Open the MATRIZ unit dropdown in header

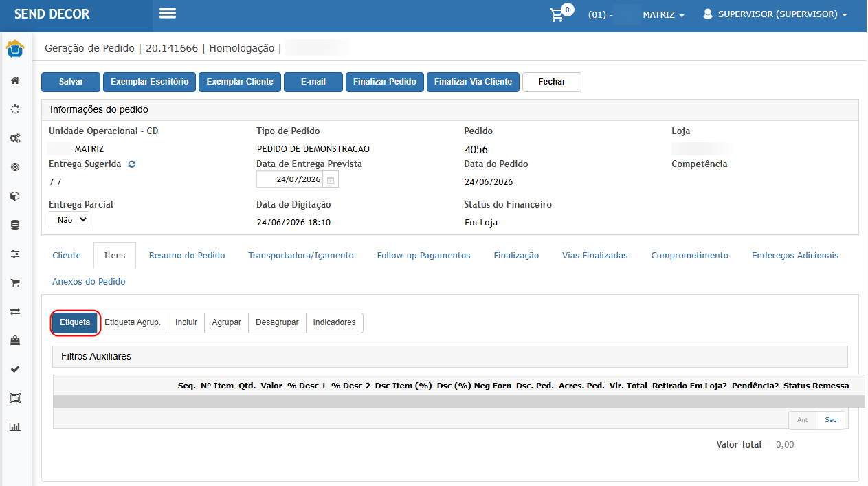663,14
